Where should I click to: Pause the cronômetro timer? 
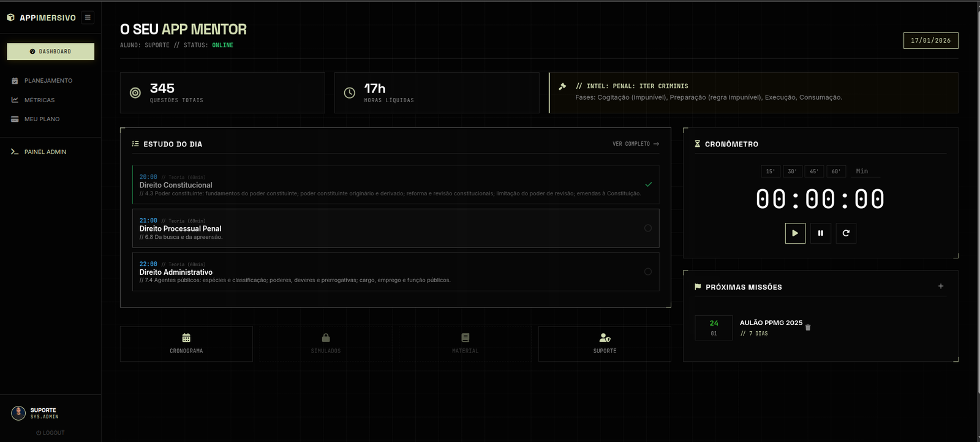tap(821, 233)
